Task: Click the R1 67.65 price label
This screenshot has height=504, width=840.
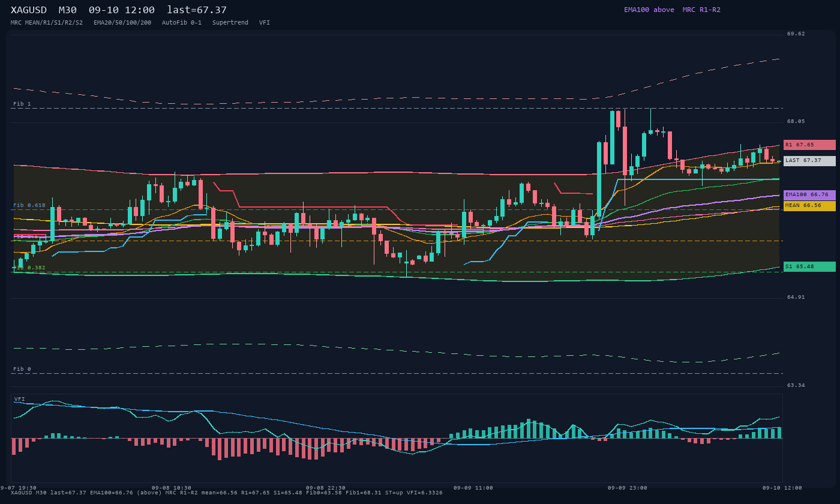Action: coord(809,145)
